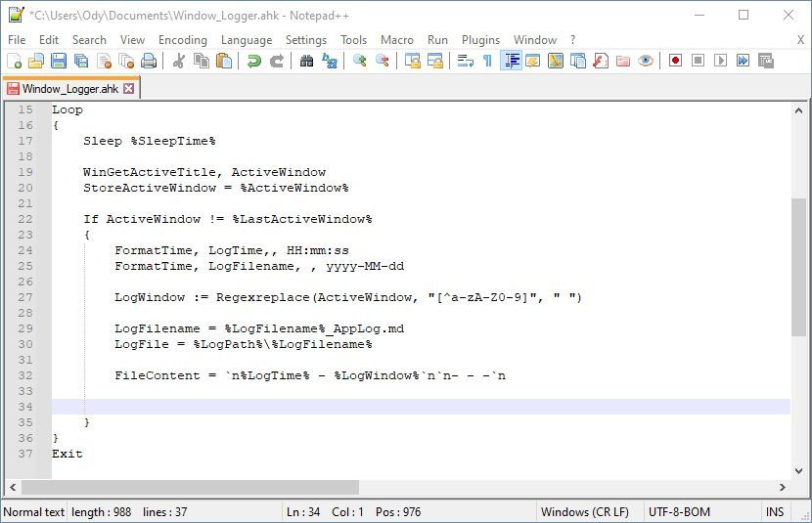Image resolution: width=812 pixels, height=523 pixels.
Task: Click the Save recorded macro icon
Action: tap(765, 61)
